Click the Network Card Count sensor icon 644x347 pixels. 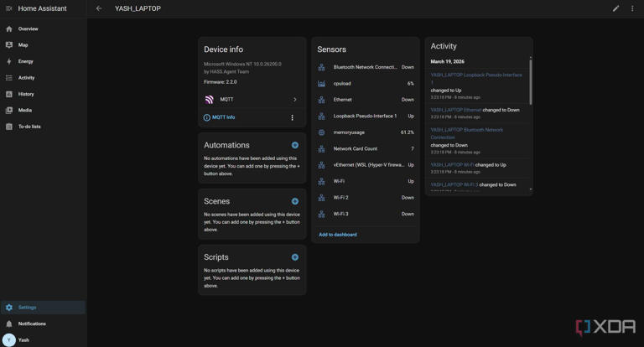tap(322, 148)
